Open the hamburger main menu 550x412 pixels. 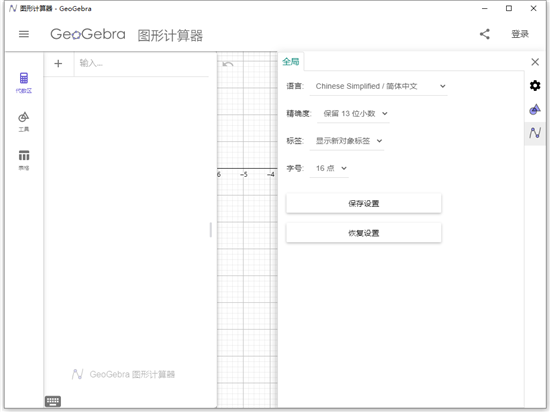click(x=24, y=34)
